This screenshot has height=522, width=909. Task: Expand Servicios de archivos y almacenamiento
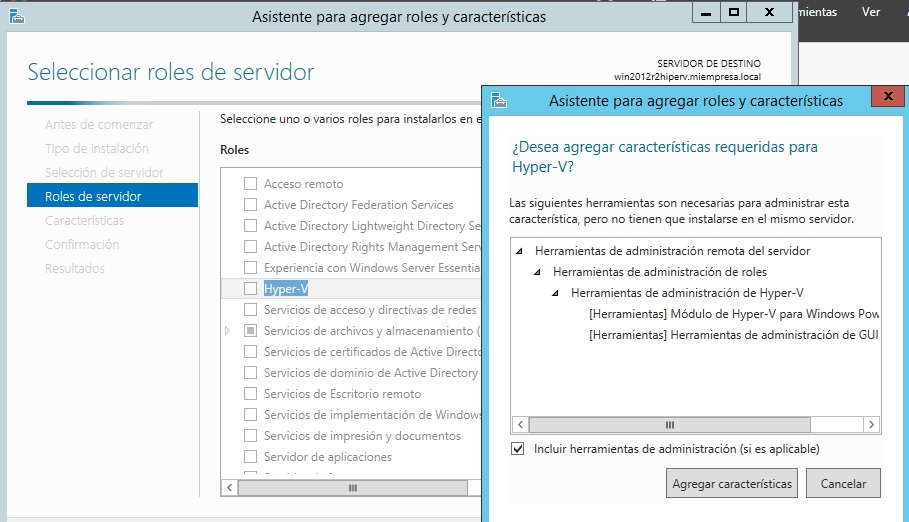click(x=228, y=331)
